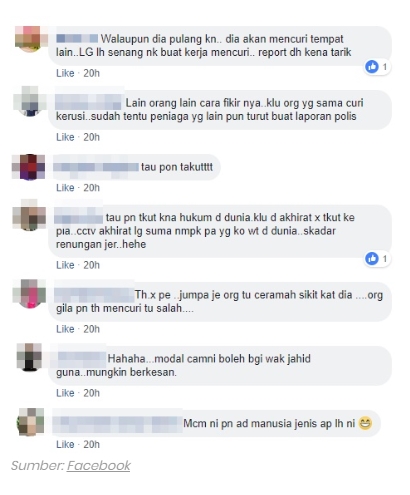Click like reaction icon on Walaupun comment

pyautogui.click(x=372, y=67)
